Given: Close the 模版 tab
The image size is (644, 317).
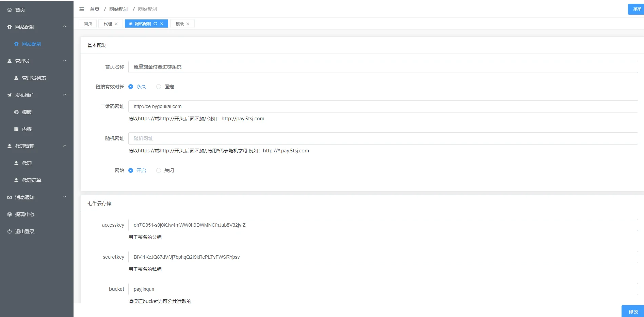Looking at the screenshot, I should pyautogui.click(x=188, y=24).
